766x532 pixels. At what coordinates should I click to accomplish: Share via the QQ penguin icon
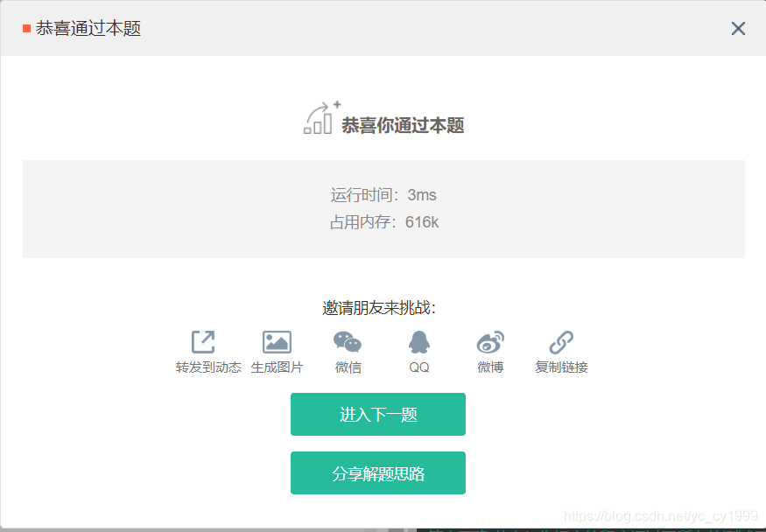pos(419,341)
